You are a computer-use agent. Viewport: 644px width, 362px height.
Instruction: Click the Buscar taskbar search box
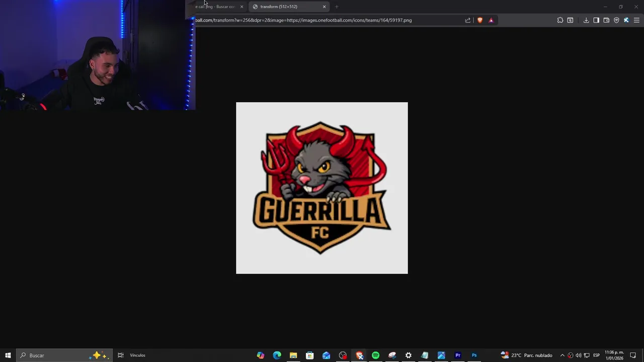[64, 355]
